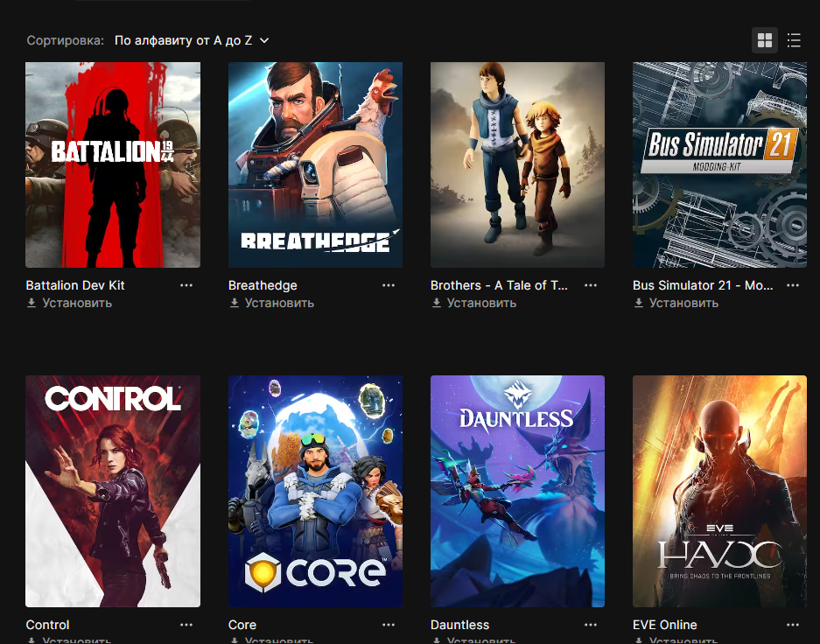This screenshot has width=820, height=644.
Task: Select the 'Core' title text
Action: tap(242, 625)
